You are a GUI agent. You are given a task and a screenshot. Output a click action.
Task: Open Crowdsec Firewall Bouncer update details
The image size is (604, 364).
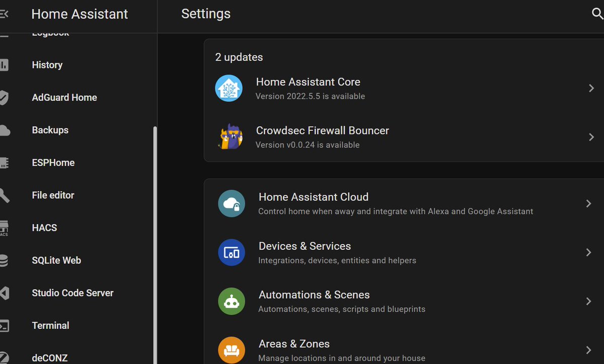[x=404, y=137]
